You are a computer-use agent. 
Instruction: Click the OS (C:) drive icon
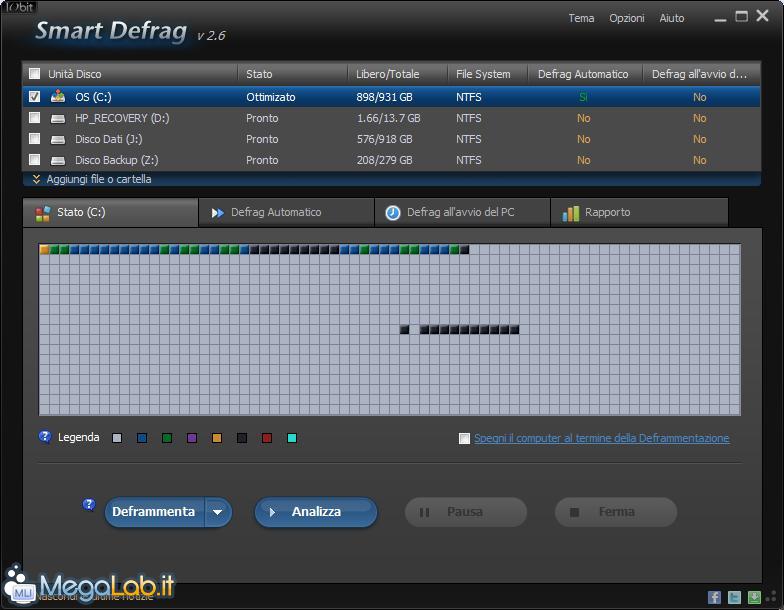click(58, 96)
